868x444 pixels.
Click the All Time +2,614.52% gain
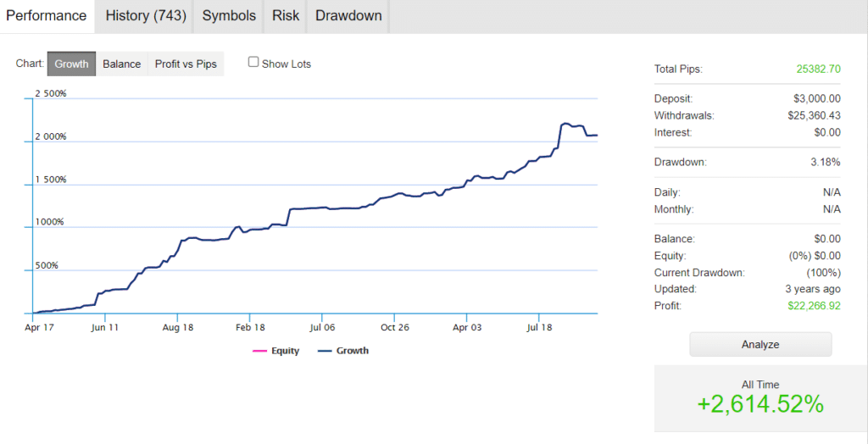(760, 404)
